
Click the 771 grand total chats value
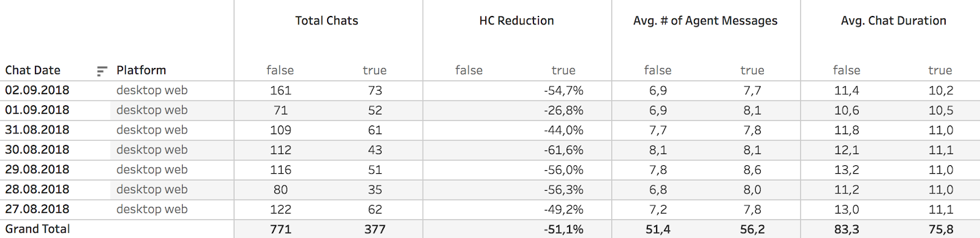click(x=281, y=229)
